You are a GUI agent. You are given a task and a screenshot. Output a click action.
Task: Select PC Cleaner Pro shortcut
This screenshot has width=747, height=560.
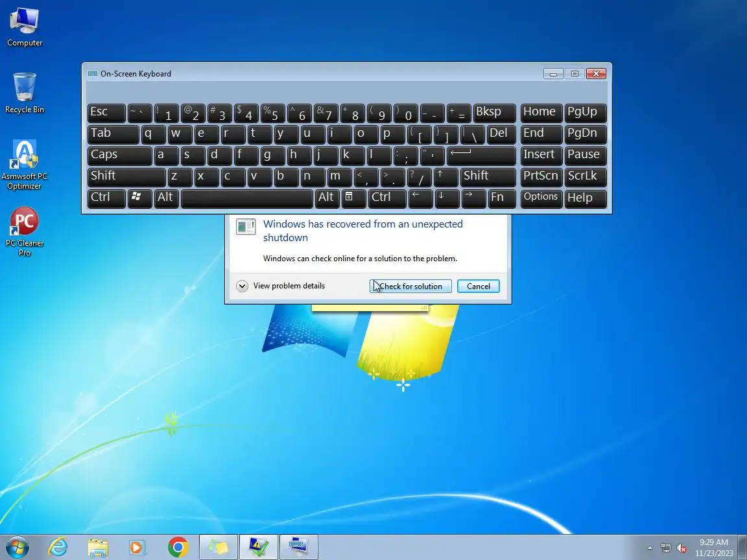[x=24, y=231]
